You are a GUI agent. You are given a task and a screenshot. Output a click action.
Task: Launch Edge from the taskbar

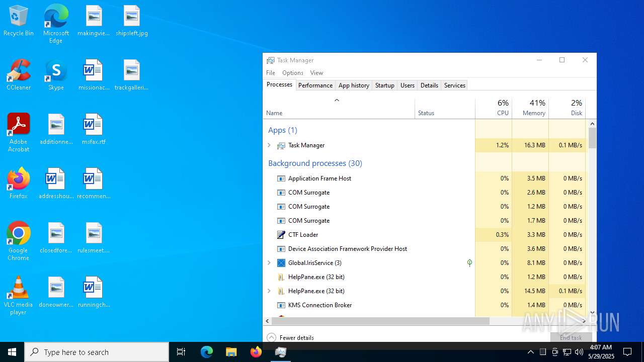pos(207,352)
